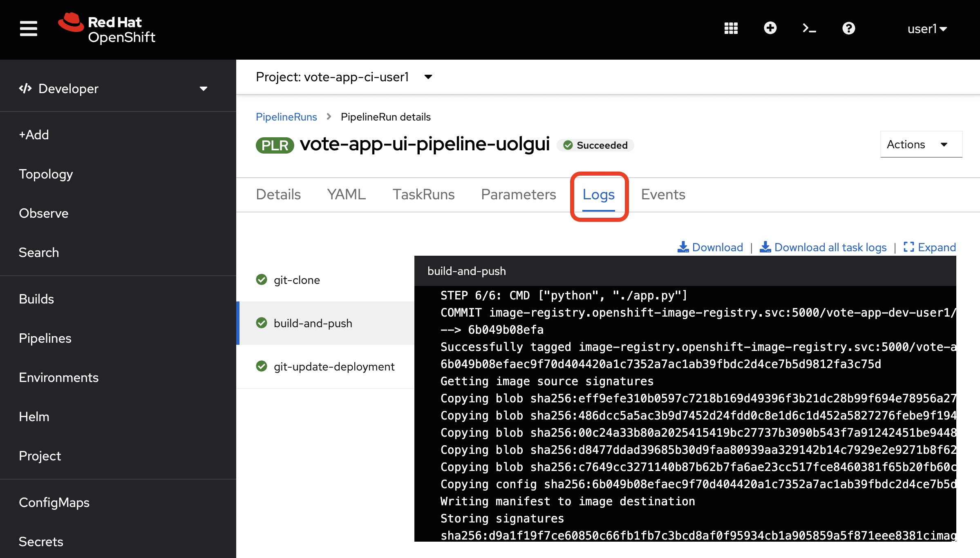Select the git-clone task log
Image resolution: width=980 pixels, height=558 pixels.
coord(325,280)
